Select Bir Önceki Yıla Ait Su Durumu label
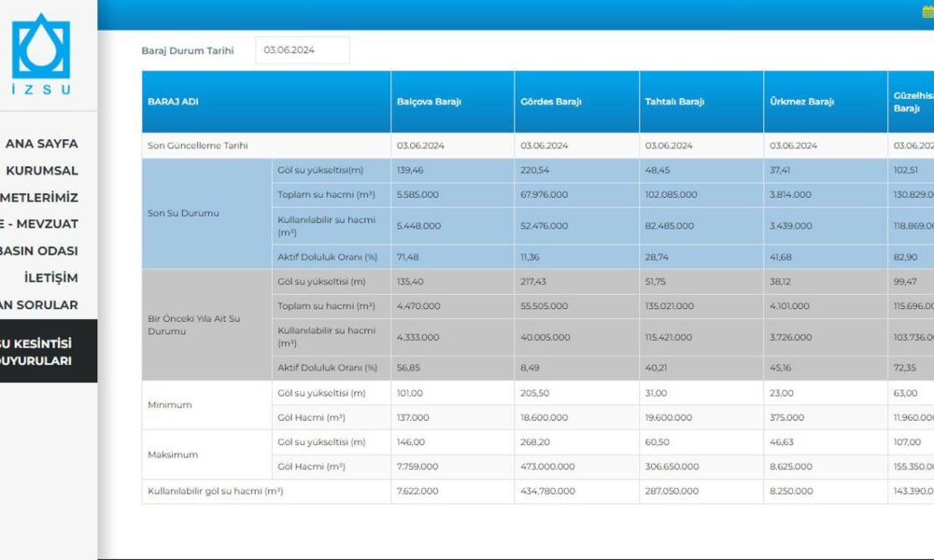Image resolution: width=934 pixels, height=560 pixels. (193, 325)
